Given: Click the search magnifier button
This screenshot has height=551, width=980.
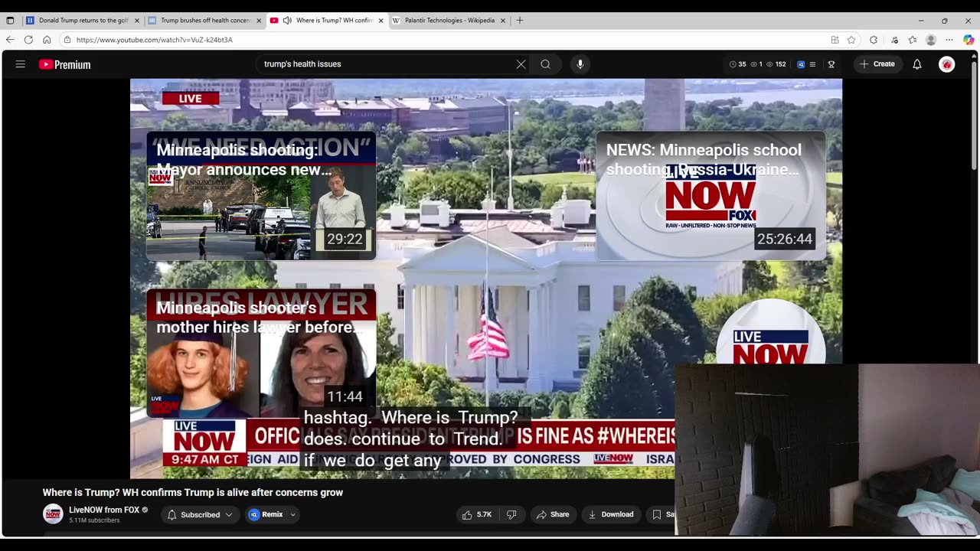Looking at the screenshot, I should click(x=545, y=64).
